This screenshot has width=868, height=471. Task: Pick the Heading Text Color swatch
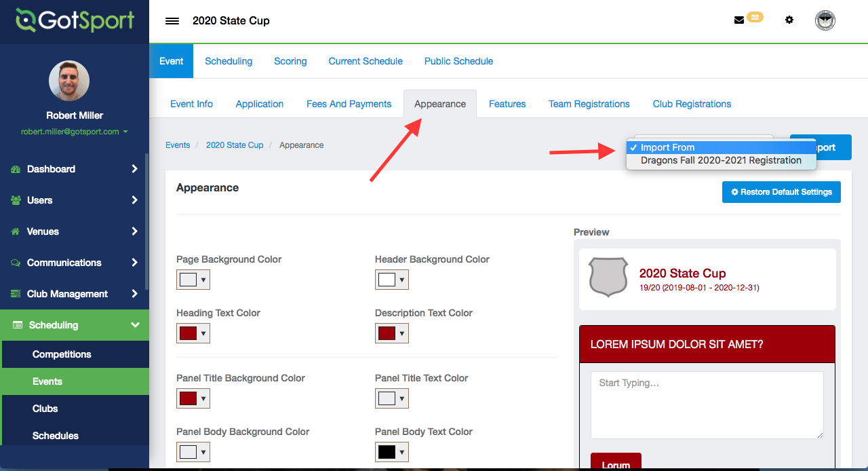(x=193, y=333)
